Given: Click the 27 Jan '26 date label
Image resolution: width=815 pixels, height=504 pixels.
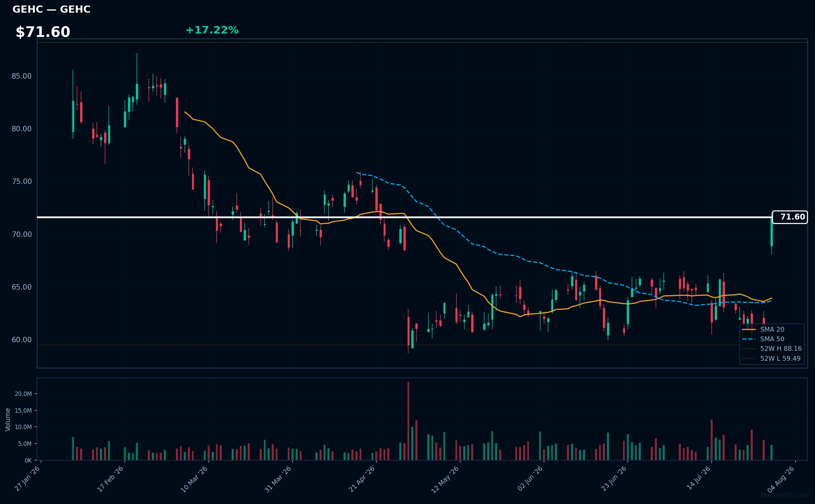Looking at the screenshot, I should tap(27, 478).
